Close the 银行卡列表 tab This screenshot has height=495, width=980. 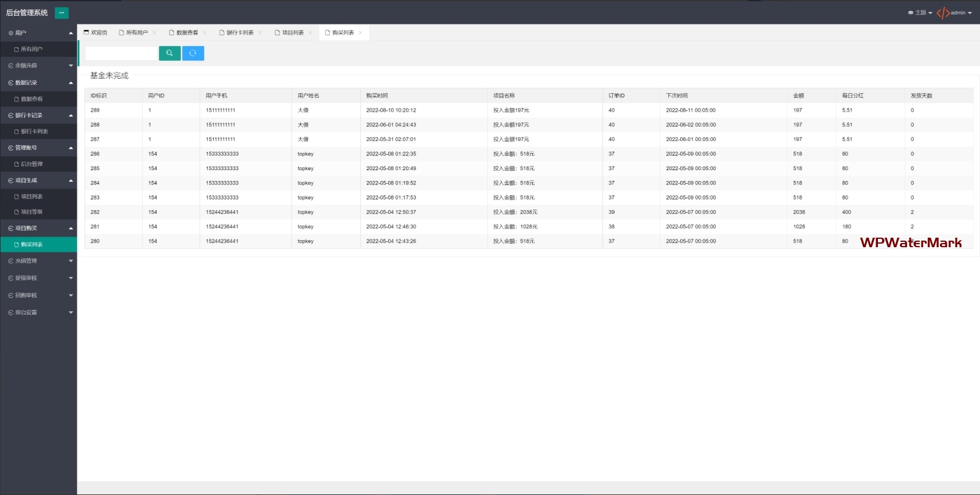point(260,33)
